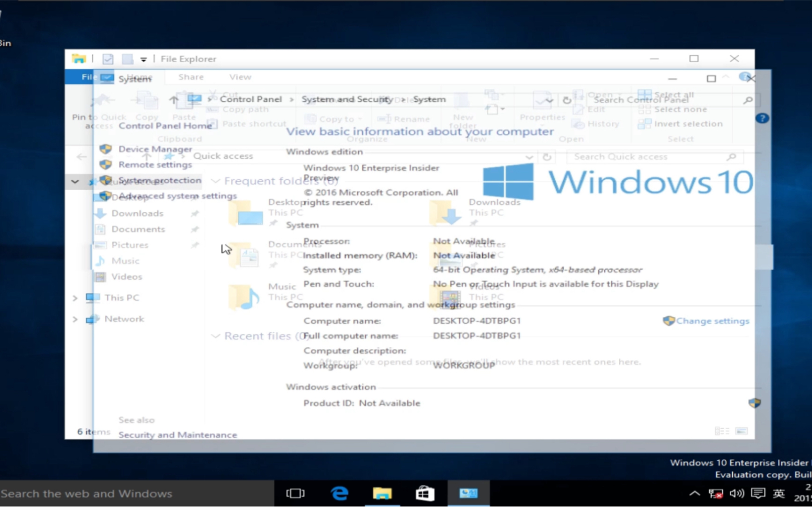Switch to the Share tab
This screenshot has width=812, height=507.
click(190, 76)
